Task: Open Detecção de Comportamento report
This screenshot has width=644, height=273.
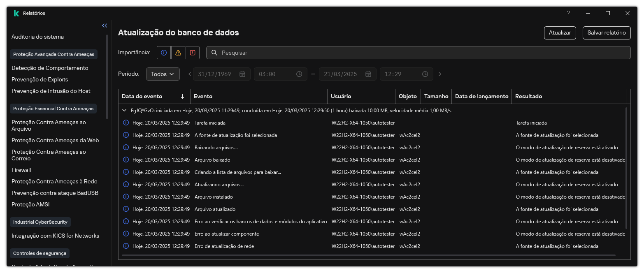Action: pyautogui.click(x=49, y=68)
